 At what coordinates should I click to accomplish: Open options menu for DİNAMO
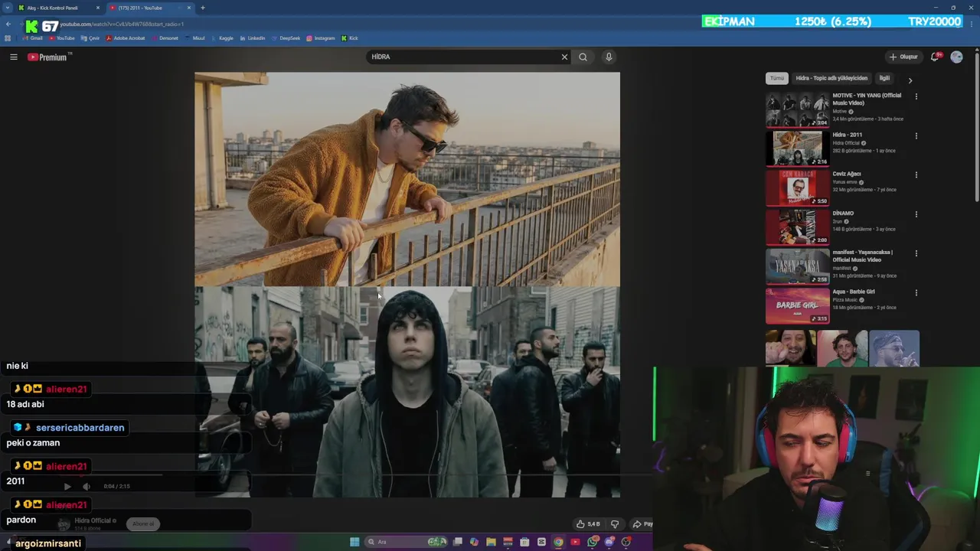pyautogui.click(x=916, y=214)
